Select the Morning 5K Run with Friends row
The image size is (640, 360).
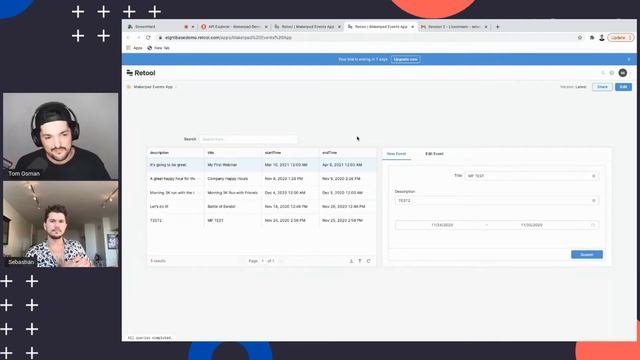tap(262, 193)
